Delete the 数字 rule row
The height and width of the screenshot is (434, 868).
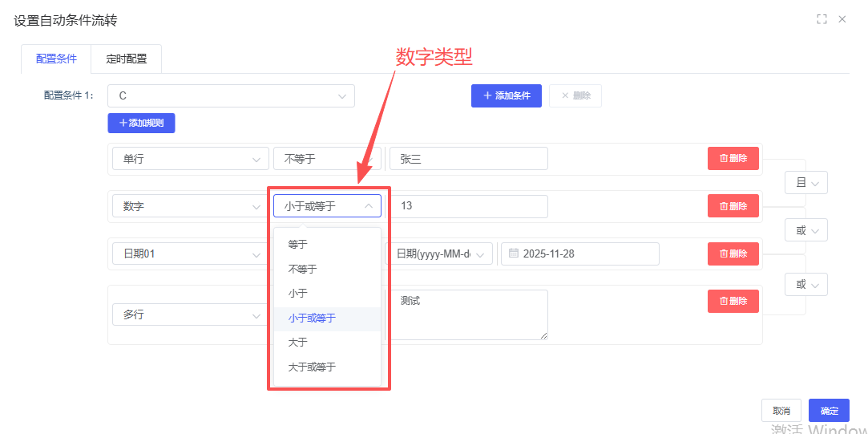[x=733, y=206]
